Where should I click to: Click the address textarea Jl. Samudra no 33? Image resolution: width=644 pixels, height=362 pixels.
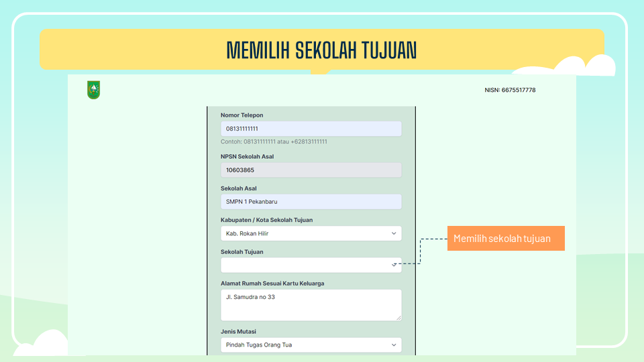pos(311,305)
